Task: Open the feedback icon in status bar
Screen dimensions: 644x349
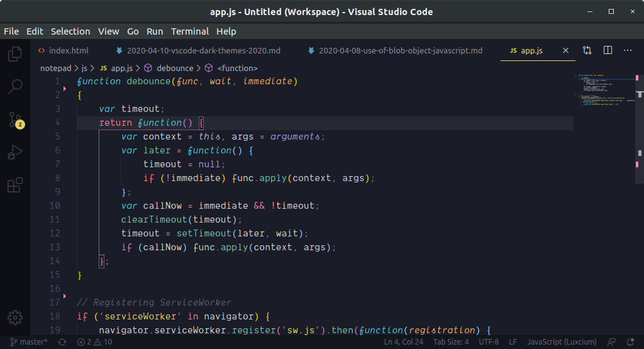Action: [611, 342]
